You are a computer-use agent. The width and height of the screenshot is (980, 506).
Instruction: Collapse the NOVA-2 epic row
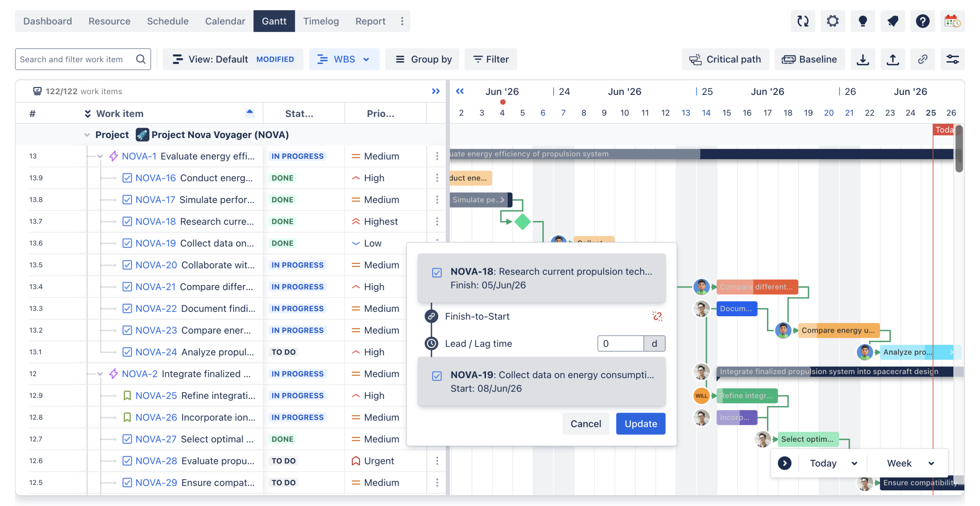point(100,374)
